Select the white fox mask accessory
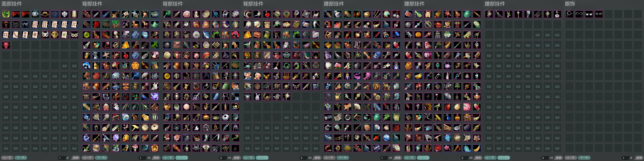The image size is (644, 161). pyautogui.click(x=45, y=35)
